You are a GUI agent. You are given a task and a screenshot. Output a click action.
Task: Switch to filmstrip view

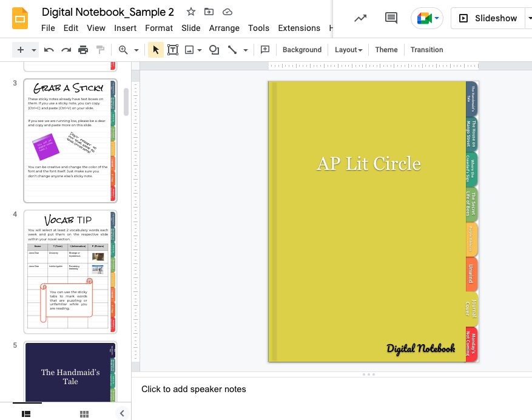click(26, 414)
